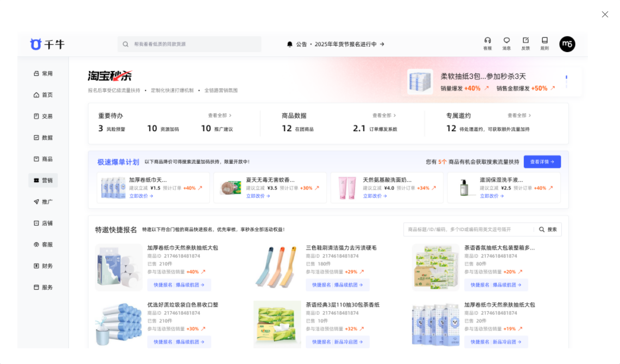This screenshot has height=364, width=620.
Task: Open the 茶语经典3层110抽 tissue thumbnail
Action: pos(277,324)
